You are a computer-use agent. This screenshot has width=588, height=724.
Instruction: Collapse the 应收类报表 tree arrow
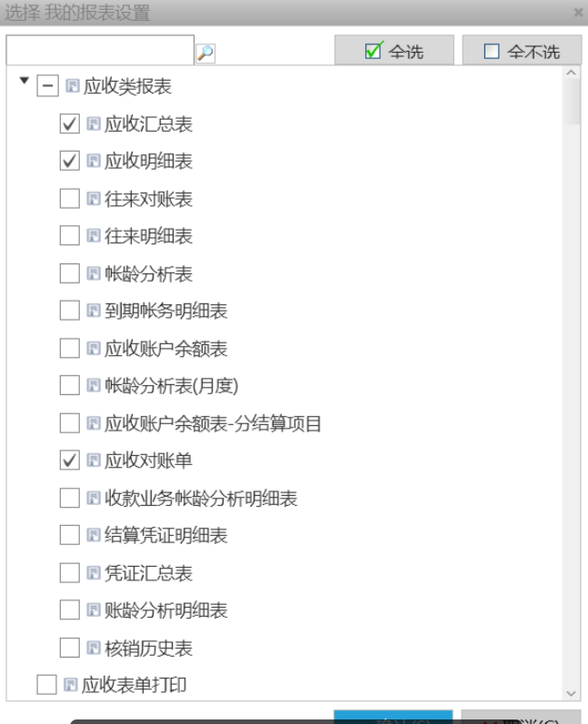(x=23, y=84)
